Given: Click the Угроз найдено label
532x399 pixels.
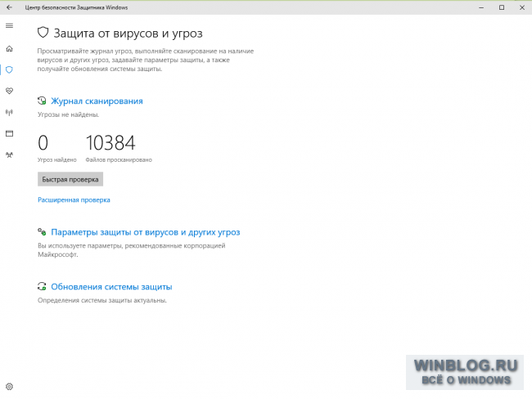Looking at the screenshot, I should coord(57,159).
